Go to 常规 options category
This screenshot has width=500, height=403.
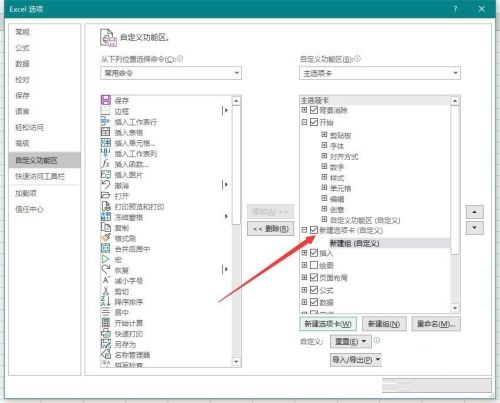44,32
